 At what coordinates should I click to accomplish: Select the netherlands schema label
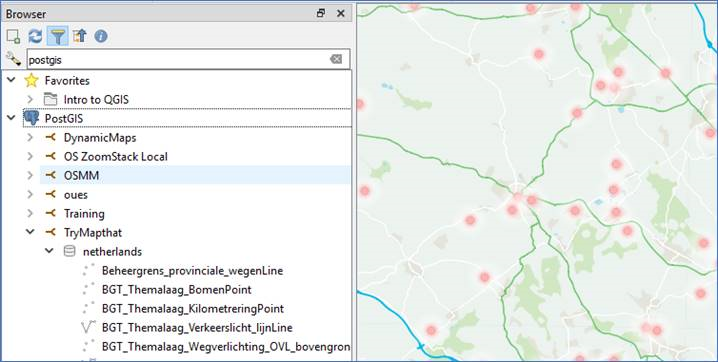pyautogui.click(x=112, y=251)
